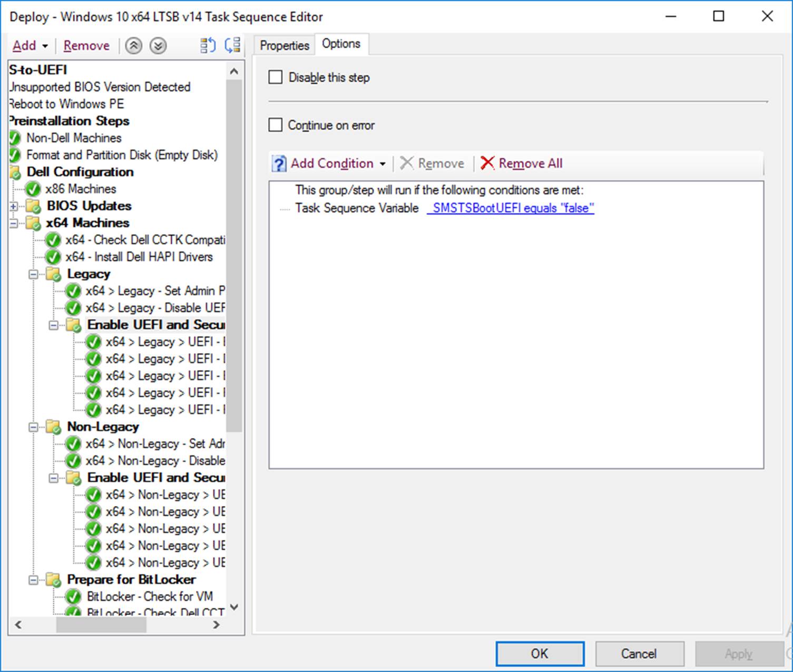
Task: Select the Legacy group label
Action: [89, 274]
